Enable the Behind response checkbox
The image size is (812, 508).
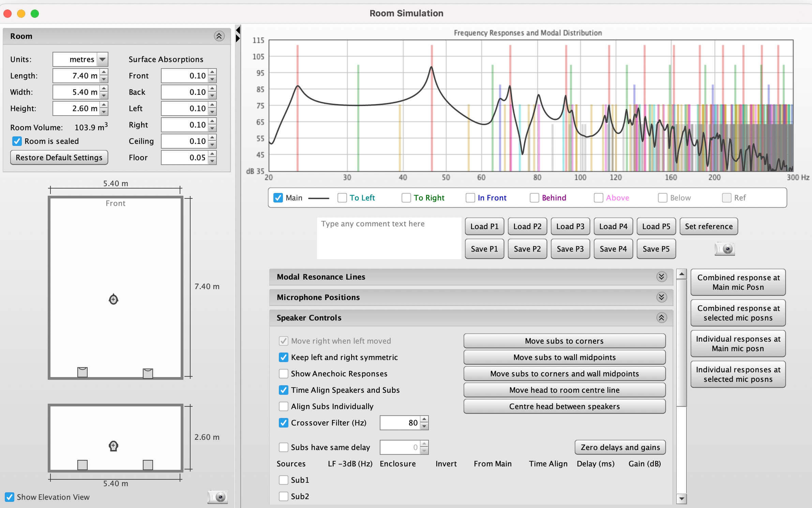click(x=535, y=198)
